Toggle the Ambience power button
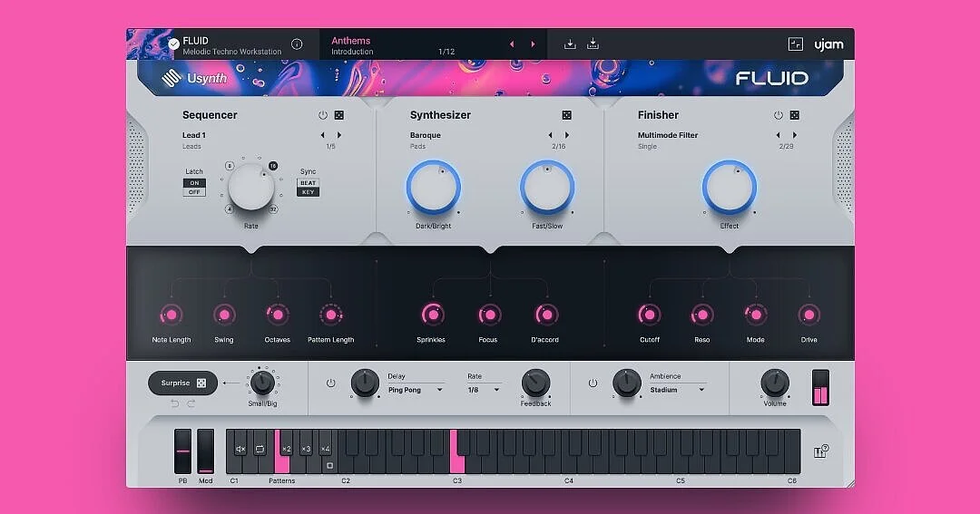This screenshot has width=980, height=514. (x=593, y=383)
